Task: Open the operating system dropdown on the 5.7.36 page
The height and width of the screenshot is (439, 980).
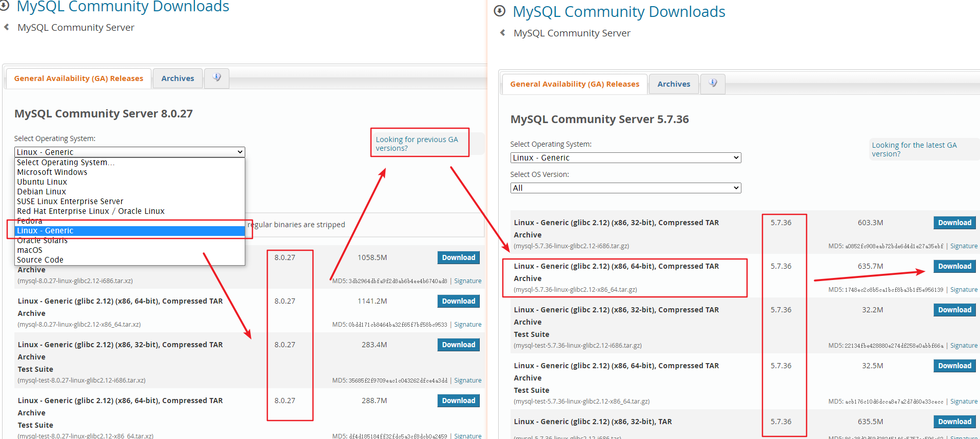Action: tap(626, 157)
